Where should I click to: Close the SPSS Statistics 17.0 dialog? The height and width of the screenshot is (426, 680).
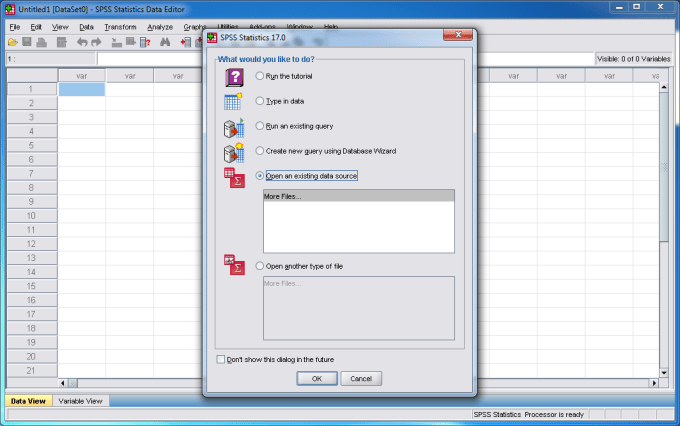[458, 35]
